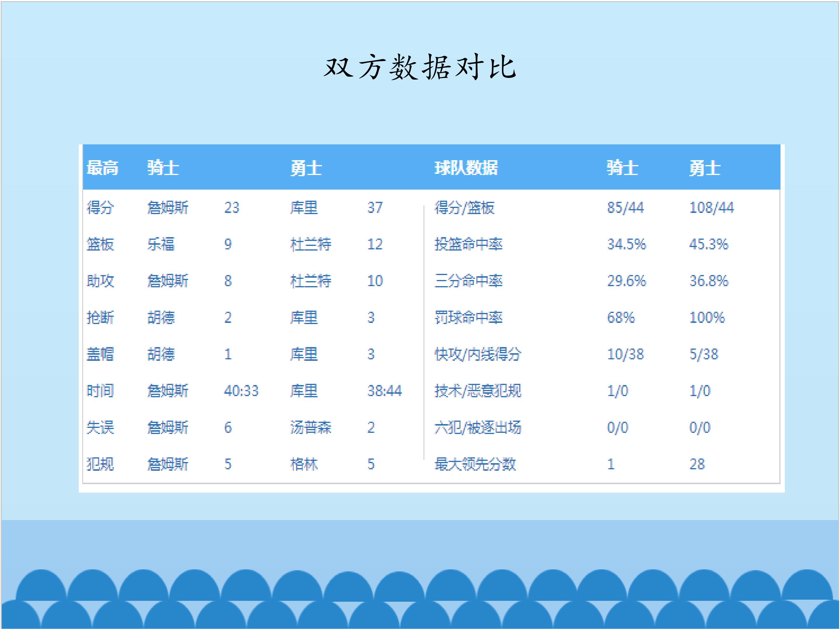The width and height of the screenshot is (840, 630).
Task: Click the 快攻/内线得分 row label
Action: (x=478, y=354)
